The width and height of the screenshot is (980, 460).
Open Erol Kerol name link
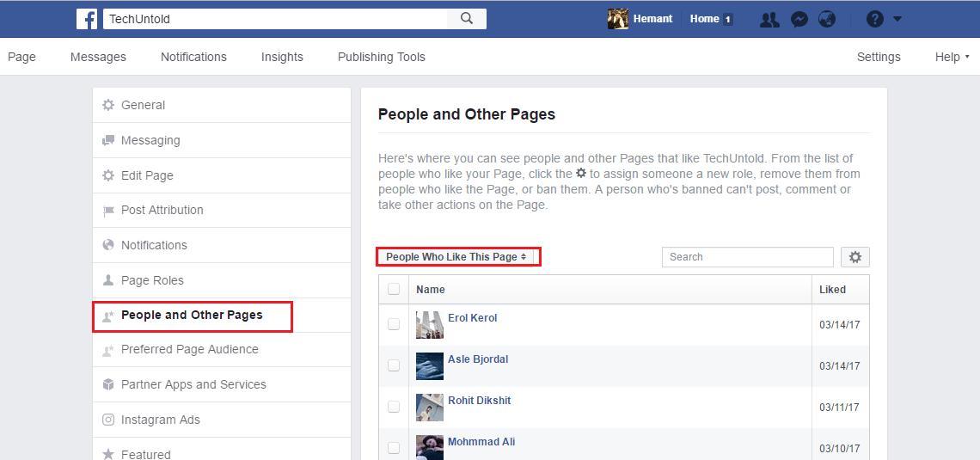473,317
